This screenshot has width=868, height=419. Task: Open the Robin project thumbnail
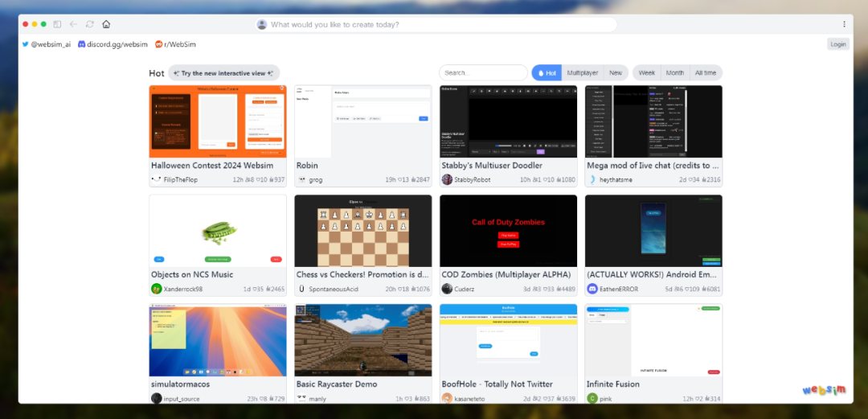click(362, 121)
